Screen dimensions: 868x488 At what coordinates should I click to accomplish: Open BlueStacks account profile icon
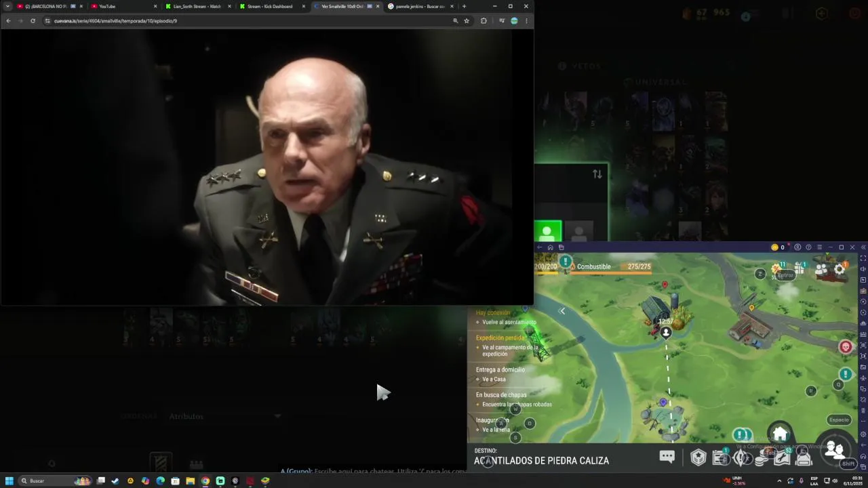(797, 247)
